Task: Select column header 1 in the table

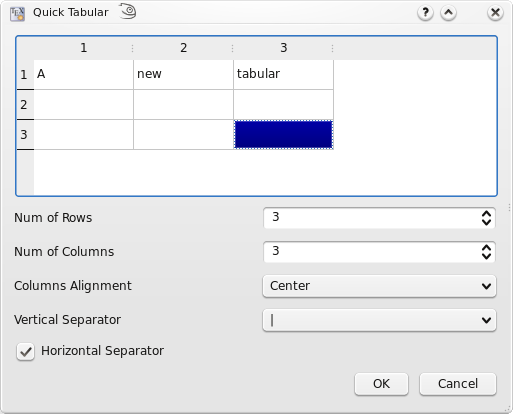Action: (83, 48)
